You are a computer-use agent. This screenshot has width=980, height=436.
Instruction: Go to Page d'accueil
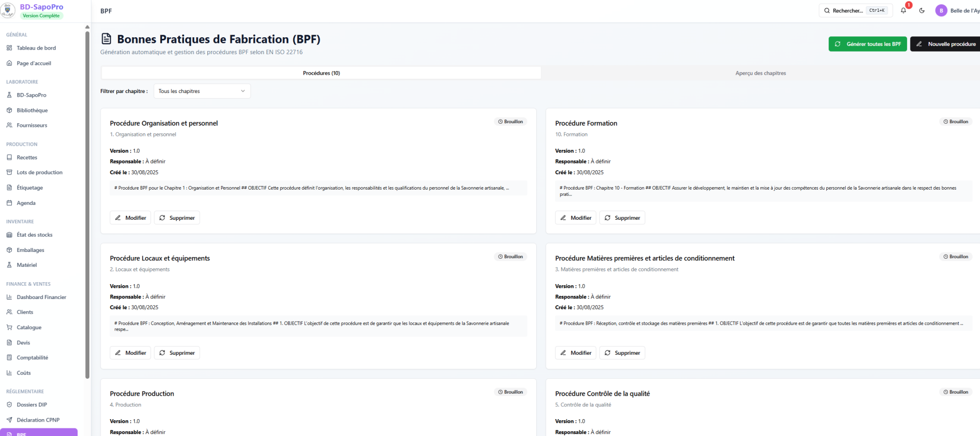34,63
